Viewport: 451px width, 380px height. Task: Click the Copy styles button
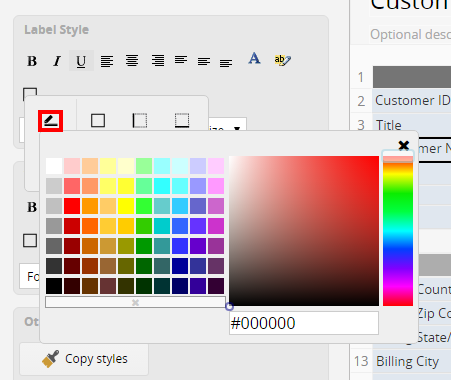point(84,359)
